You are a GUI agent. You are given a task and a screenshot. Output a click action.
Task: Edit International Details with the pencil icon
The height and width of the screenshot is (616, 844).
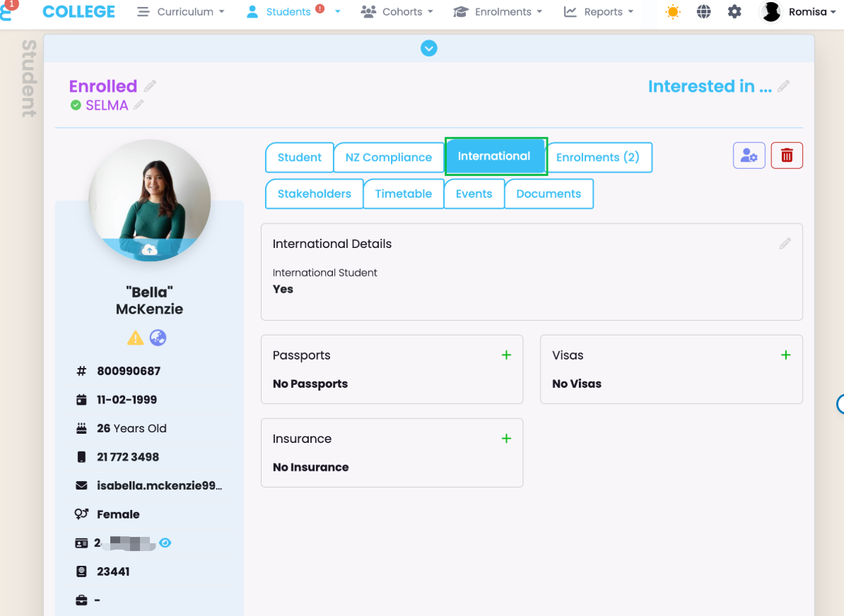point(785,244)
